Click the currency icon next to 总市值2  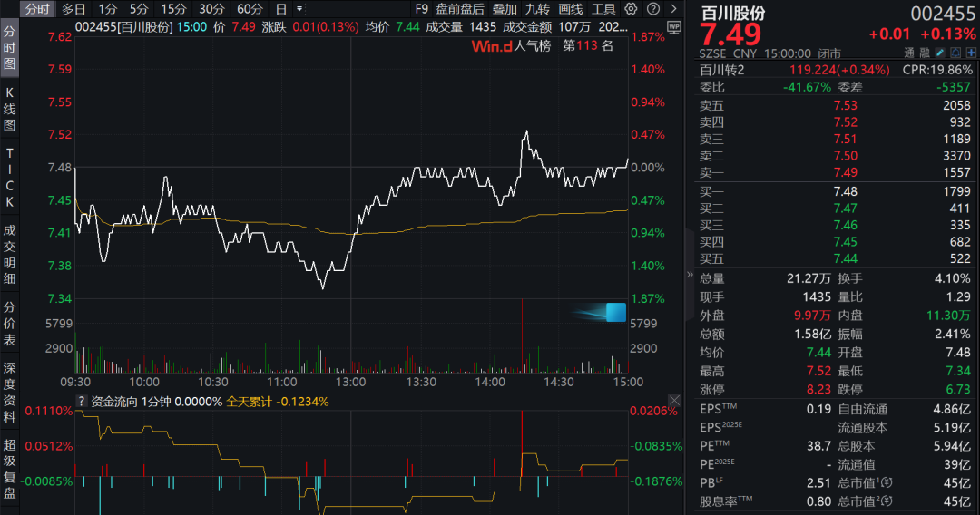887,500
